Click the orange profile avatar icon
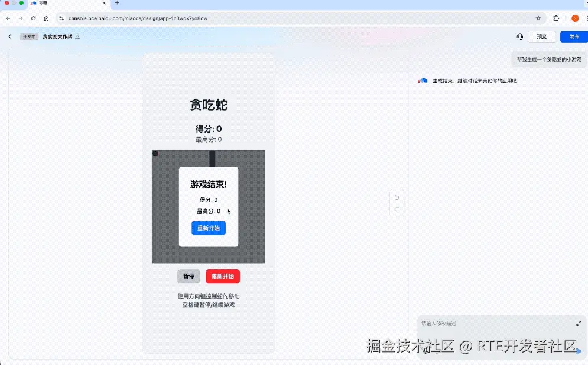Viewport: 588px width, 365px height. point(575,18)
